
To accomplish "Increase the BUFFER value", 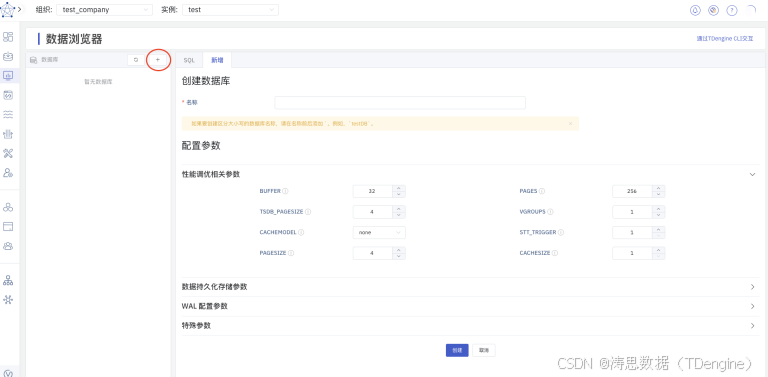I will tap(399, 188).
